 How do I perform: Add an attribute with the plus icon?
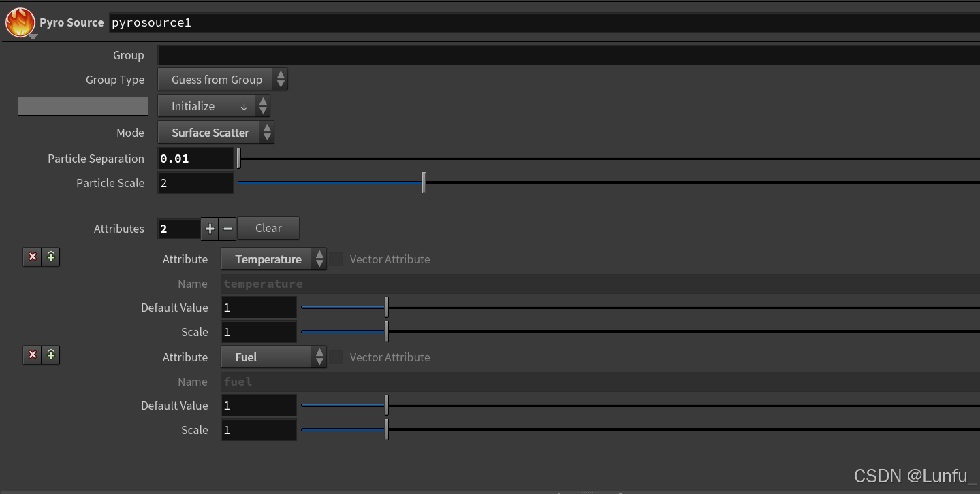click(210, 229)
